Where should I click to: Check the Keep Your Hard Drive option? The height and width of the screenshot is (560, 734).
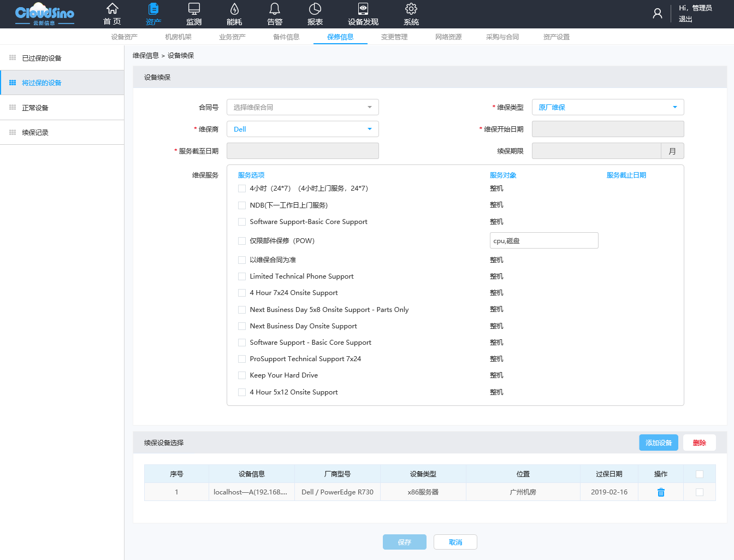point(242,375)
